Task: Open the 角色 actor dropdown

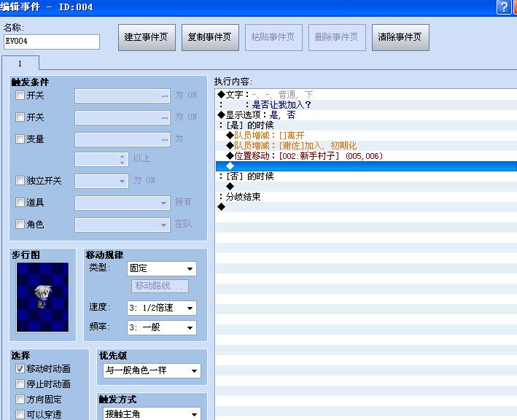Action: point(123,225)
